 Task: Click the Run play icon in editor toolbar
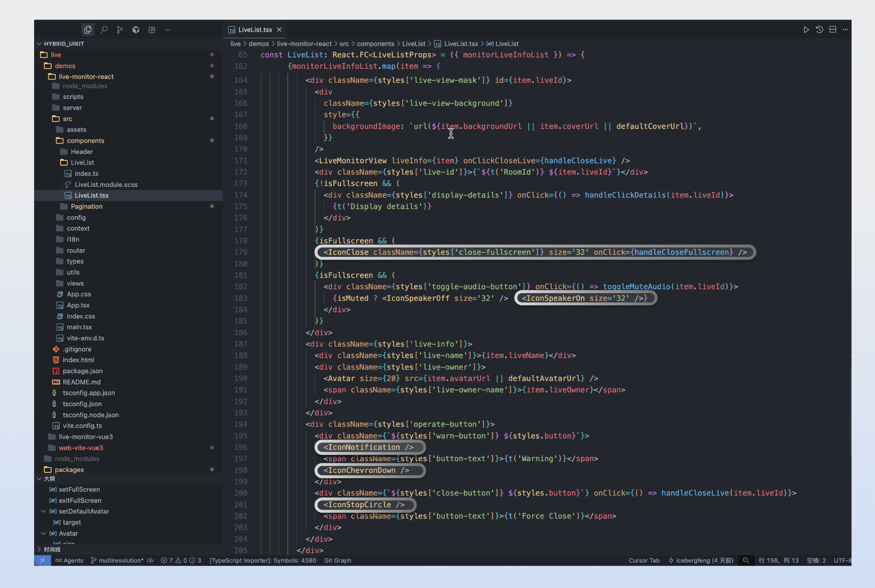pyautogui.click(x=806, y=30)
